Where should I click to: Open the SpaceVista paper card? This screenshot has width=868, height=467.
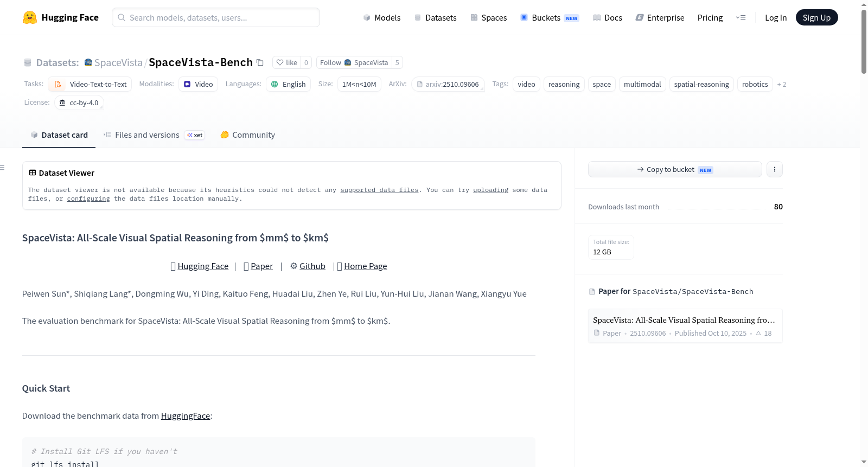(x=685, y=326)
